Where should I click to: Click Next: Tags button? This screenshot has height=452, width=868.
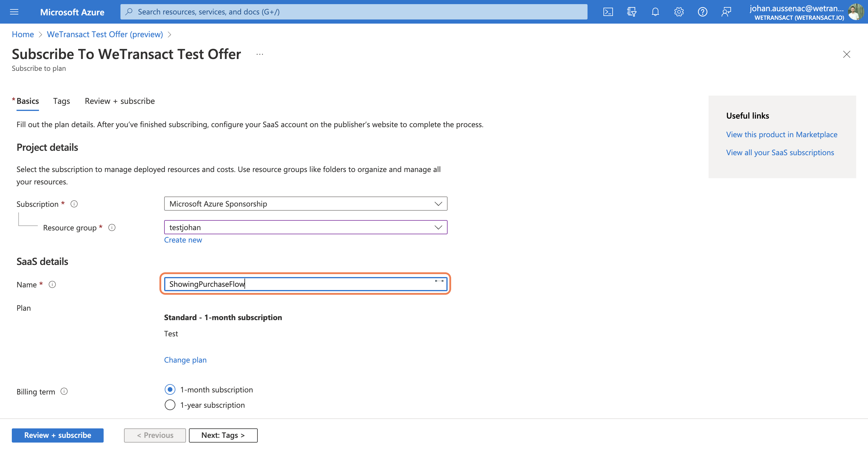223,435
